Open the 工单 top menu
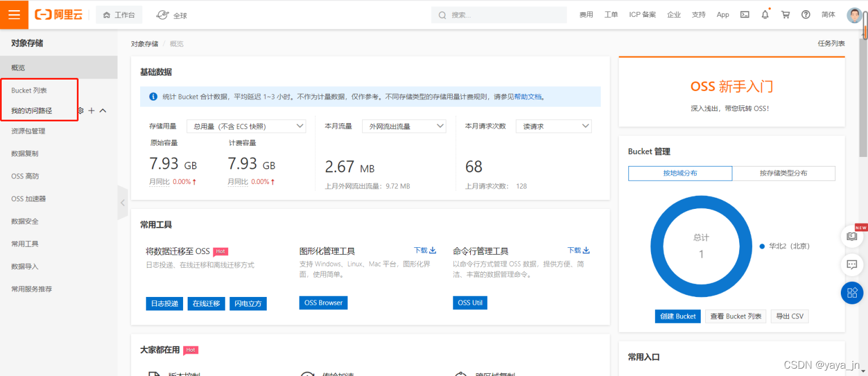 [x=611, y=15]
